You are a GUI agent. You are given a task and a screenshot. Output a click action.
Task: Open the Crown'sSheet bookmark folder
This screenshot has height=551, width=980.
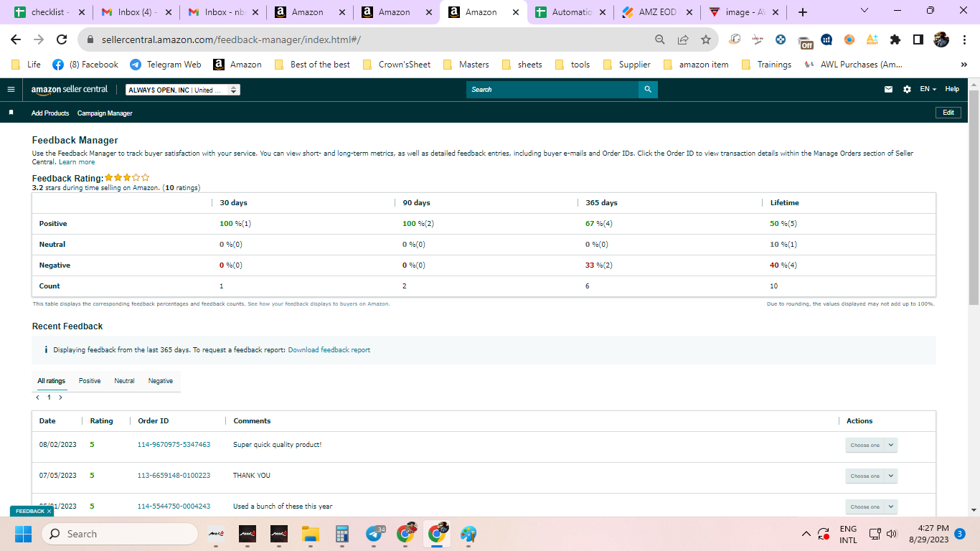(397, 65)
